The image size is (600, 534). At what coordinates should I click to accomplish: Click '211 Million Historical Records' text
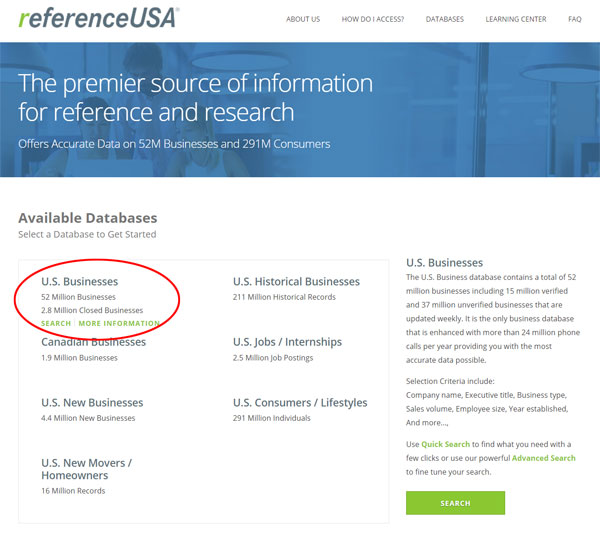point(284,297)
